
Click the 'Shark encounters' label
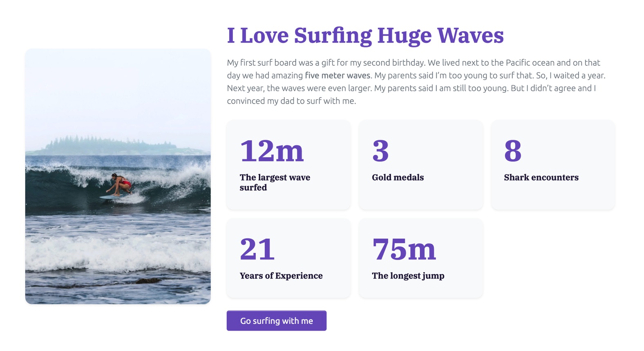coord(541,178)
